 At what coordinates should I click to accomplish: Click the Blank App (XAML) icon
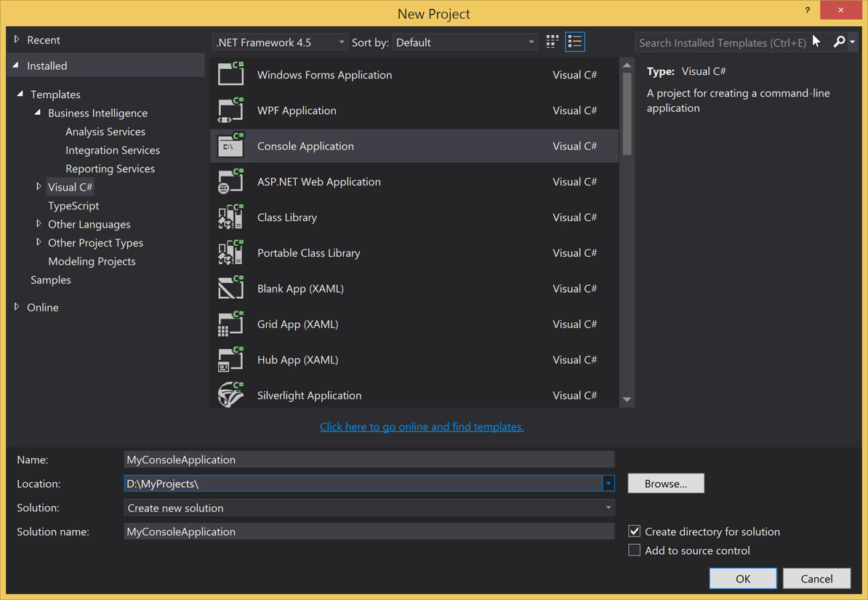pos(230,288)
